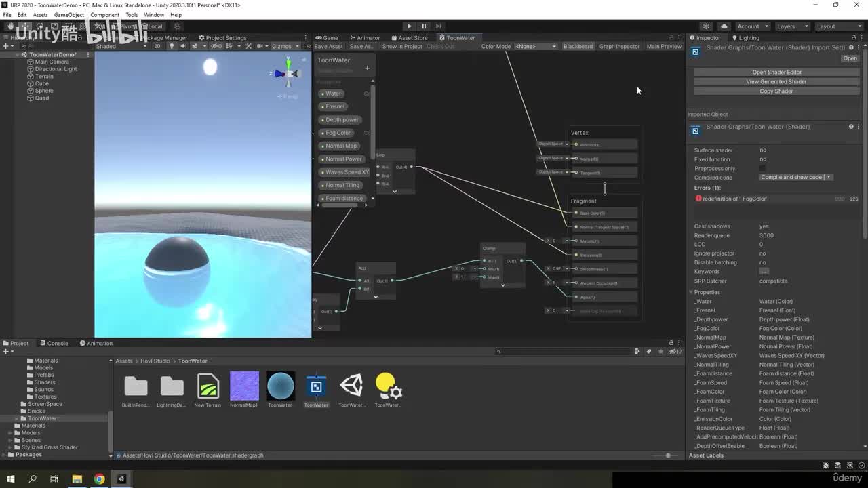Switch to the Game tab
Screen dimensions: 868x488
(327, 38)
